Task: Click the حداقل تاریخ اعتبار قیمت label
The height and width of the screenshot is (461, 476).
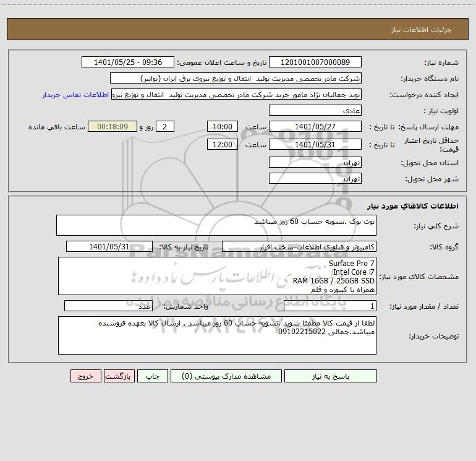Action: pyautogui.click(x=431, y=145)
